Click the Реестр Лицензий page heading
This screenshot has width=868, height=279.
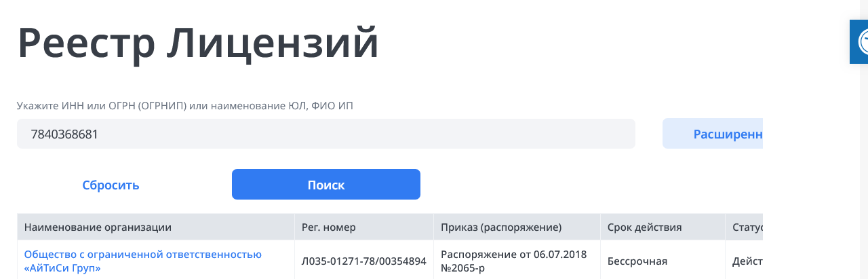pyautogui.click(x=198, y=43)
